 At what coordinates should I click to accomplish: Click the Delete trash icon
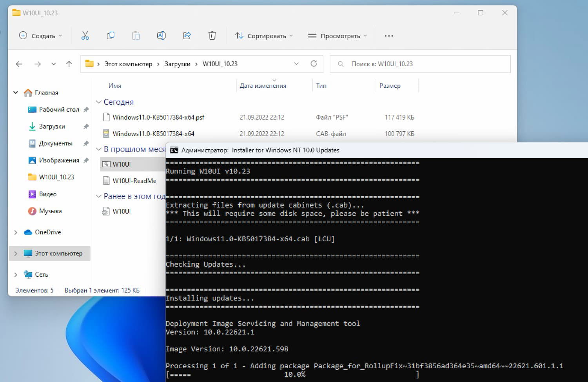click(212, 36)
